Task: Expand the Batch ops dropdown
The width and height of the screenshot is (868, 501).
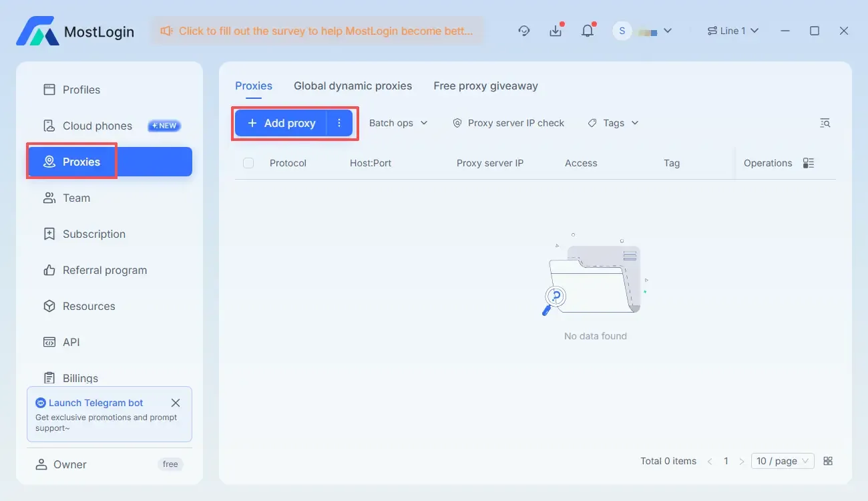Action: click(x=398, y=123)
